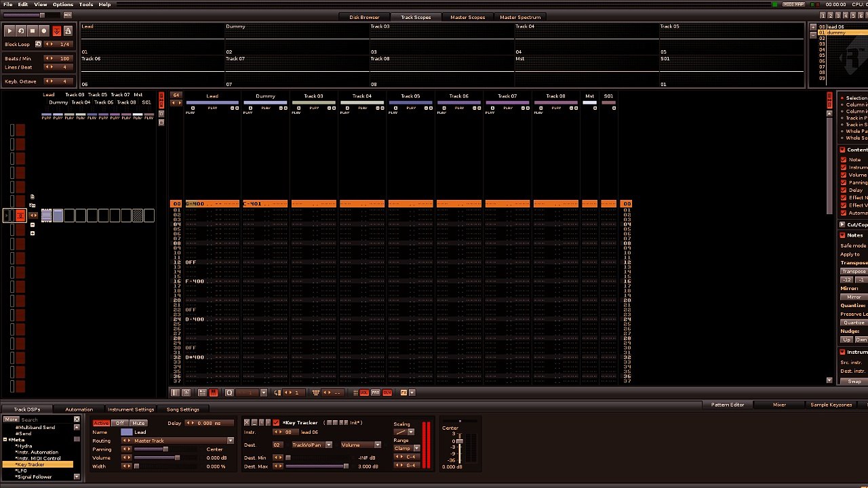This screenshot has width=868, height=488.
Task: Open the View menu
Action: pos(41,5)
